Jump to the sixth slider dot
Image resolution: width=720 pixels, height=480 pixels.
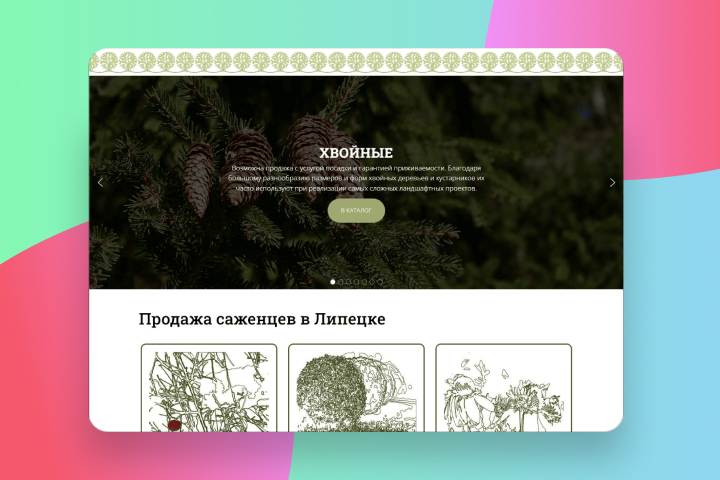372,282
